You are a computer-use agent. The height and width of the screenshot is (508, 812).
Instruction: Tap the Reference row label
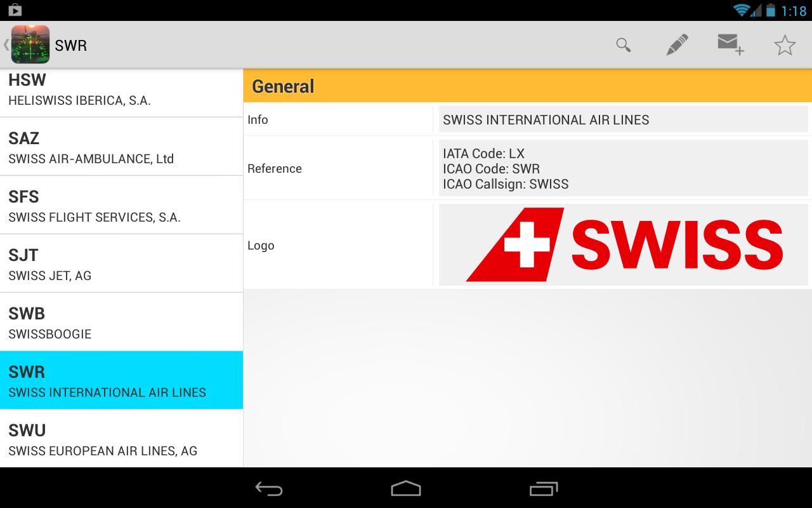275,168
